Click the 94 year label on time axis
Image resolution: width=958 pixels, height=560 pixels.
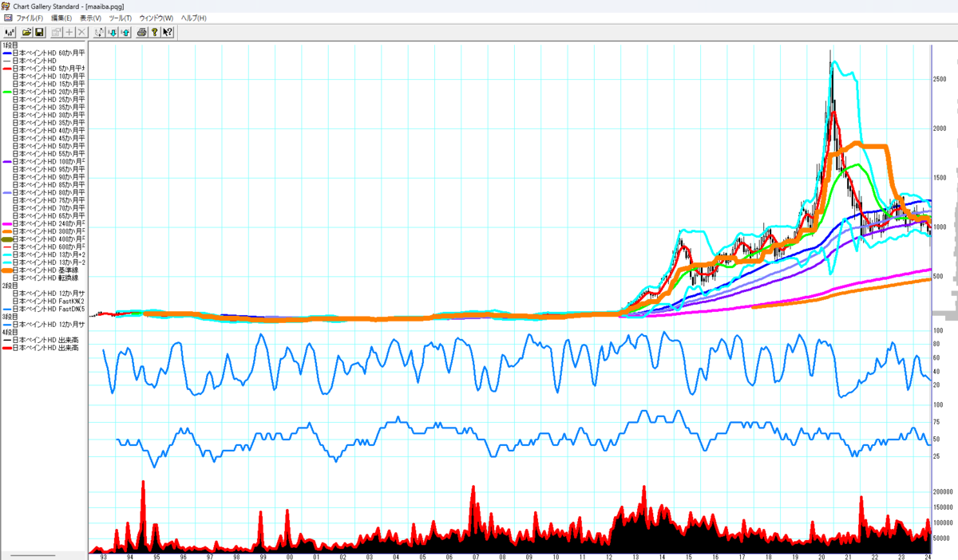coord(130,556)
